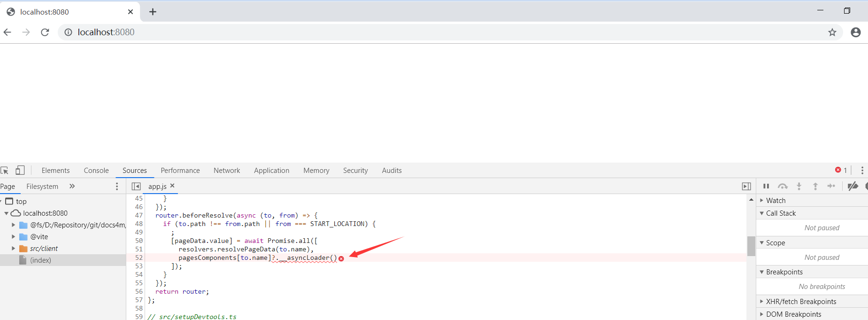Screen dimensions: 868x320
Task: Open the Performance tab
Action: [x=180, y=171]
